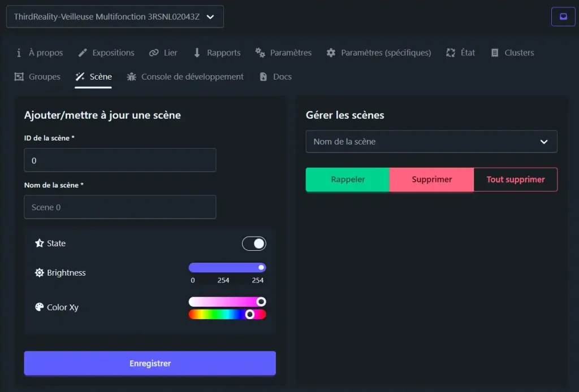The width and height of the screenshot is (579, 392).
Task: Click the Brightness slider track
Action: pyautogui.click(x=227, y=267)
